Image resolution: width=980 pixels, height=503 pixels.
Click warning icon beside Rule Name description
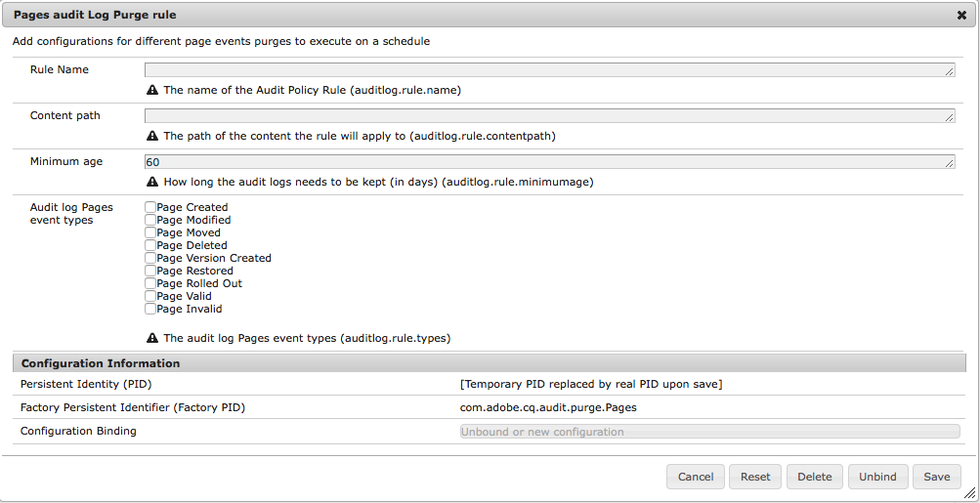(152, 90)
